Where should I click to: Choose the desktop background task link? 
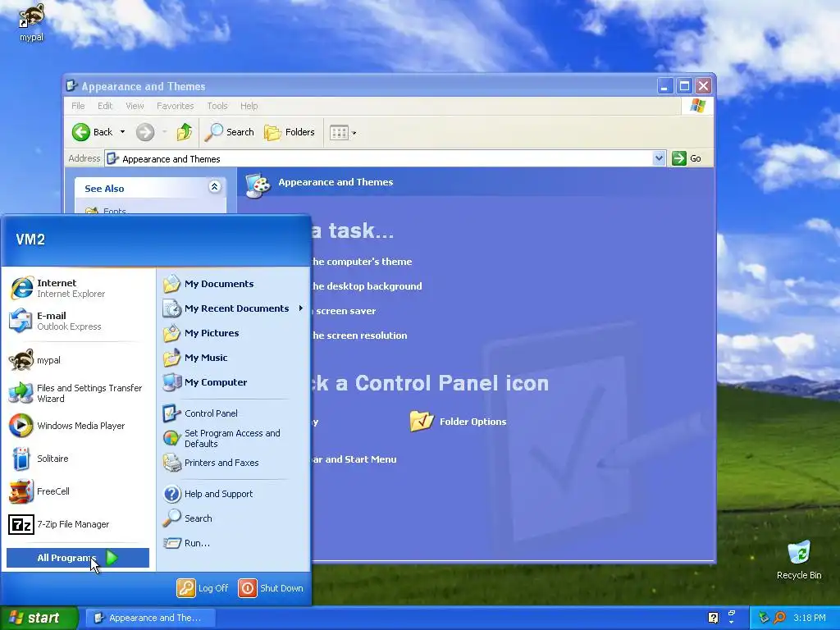[367, 286]
